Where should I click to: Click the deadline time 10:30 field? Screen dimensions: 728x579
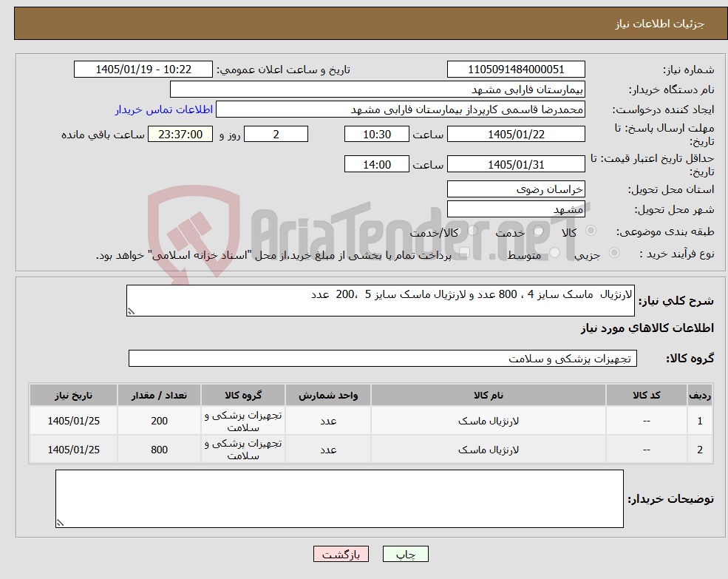click(x=376, y=135)
